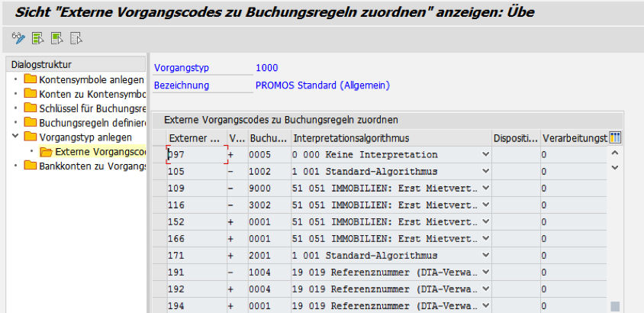The image size is (644, 313).
Task: Click the Select All toolbar icon
Action: pos(39,38)
